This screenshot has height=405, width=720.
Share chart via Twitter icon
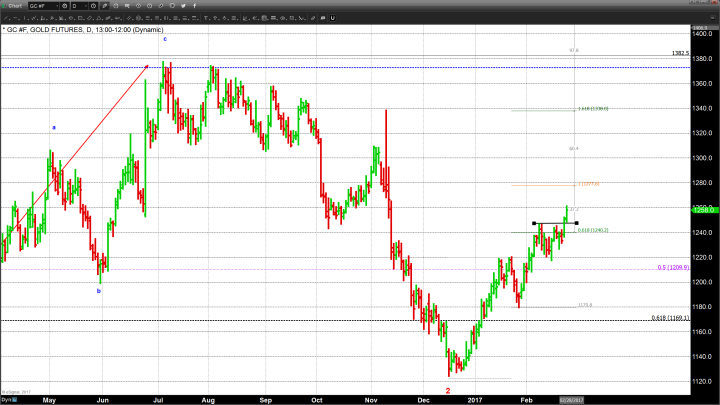(183, 6)
